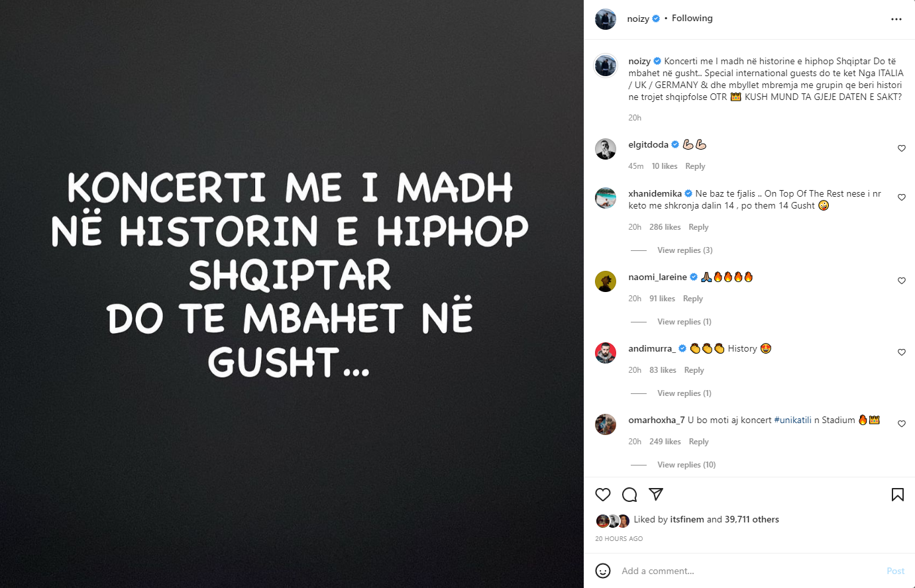Expand View replies (10) under omarhoxha_7
The height and width of the screenshot is (588, 915).
coord(686,465)
